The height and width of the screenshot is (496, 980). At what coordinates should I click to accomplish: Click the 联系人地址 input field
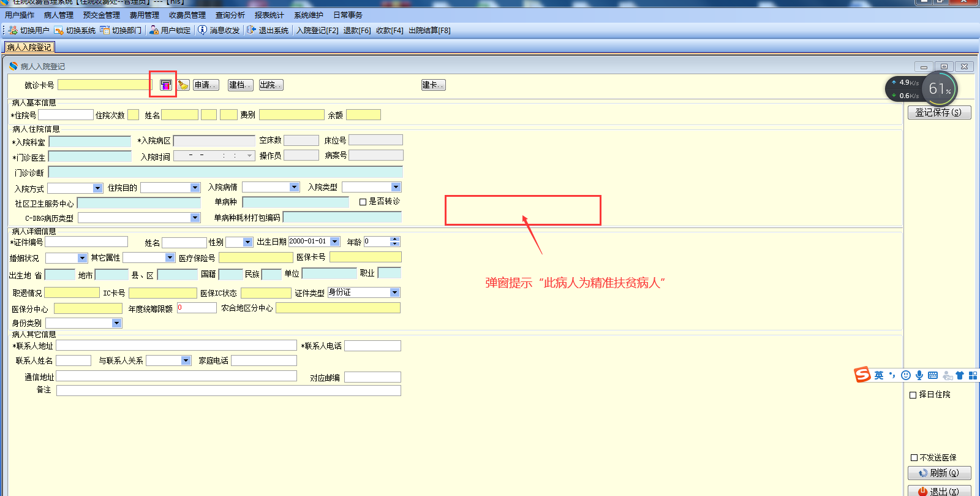pyautogui.click(x=176, y=346)
